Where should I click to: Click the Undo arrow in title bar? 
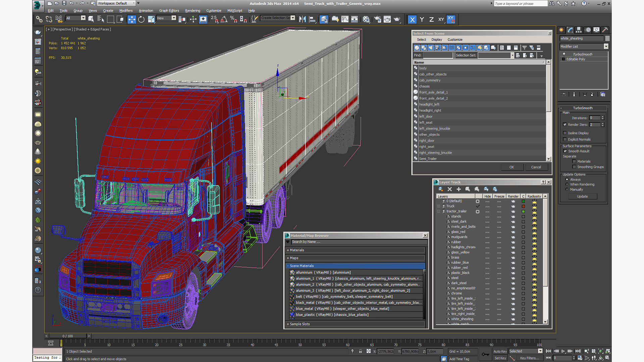(71, 3)
